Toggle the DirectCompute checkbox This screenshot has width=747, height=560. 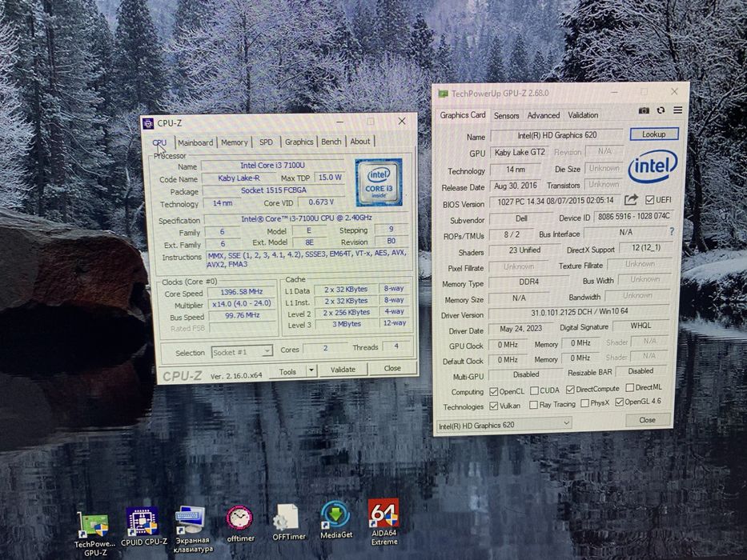(x=570, y=390)
